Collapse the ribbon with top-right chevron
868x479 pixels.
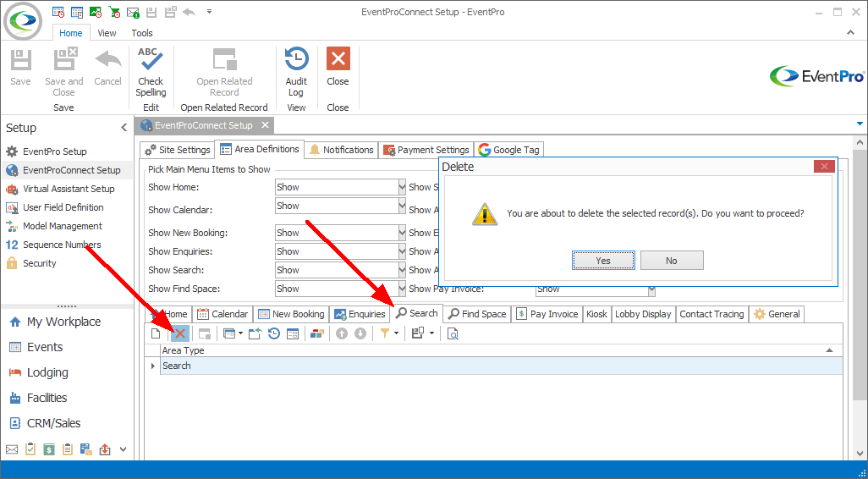[851, 33]
